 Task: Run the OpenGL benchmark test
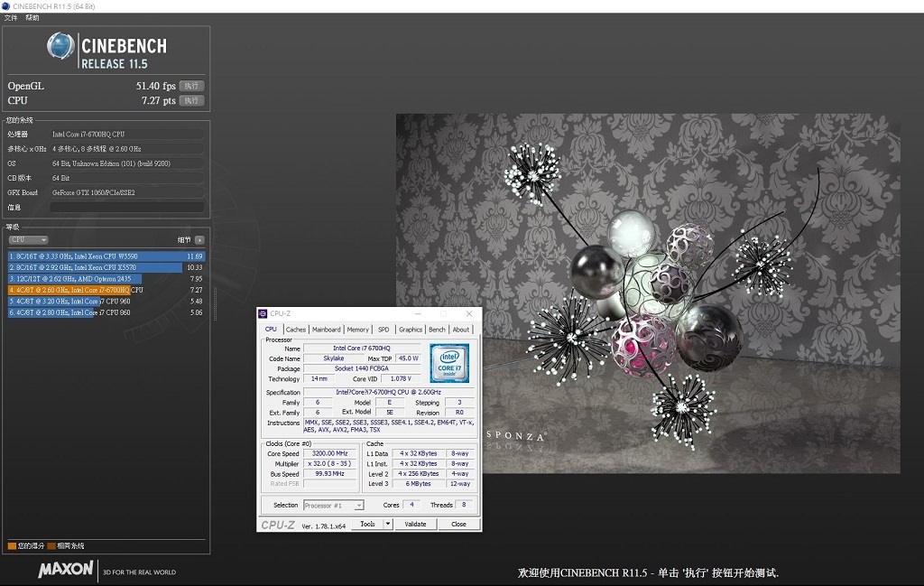(191, 86)
